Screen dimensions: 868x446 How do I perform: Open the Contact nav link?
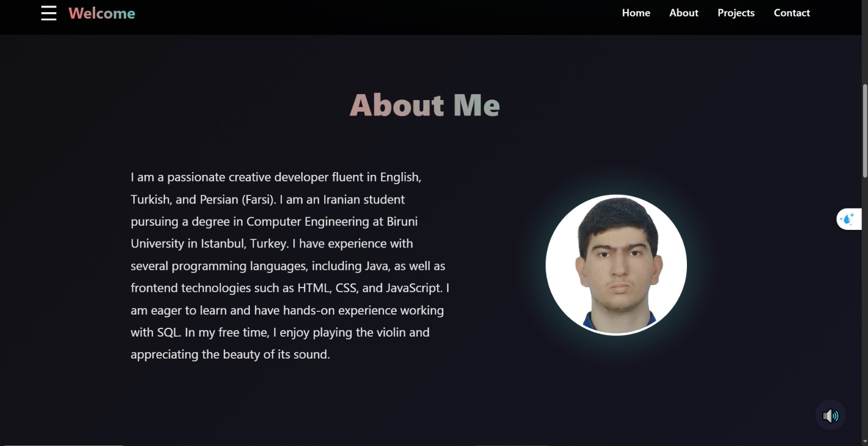[791, 13]
